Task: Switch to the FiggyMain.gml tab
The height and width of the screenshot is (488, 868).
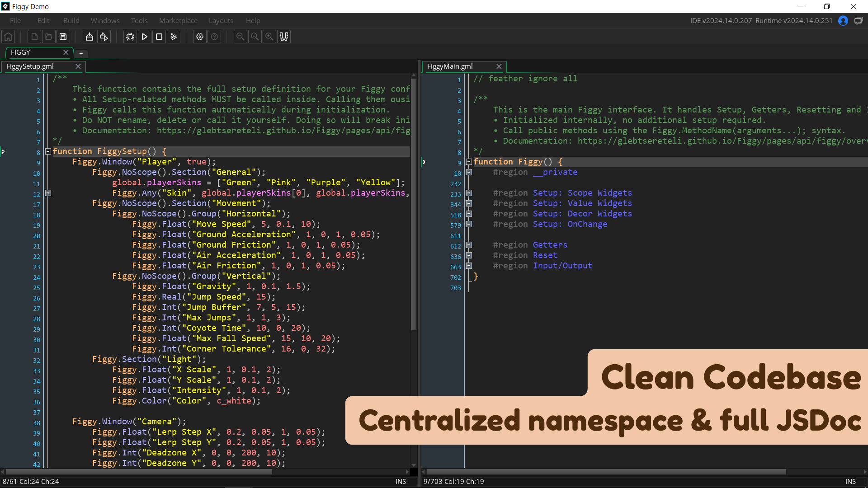Action: point(450,66)
